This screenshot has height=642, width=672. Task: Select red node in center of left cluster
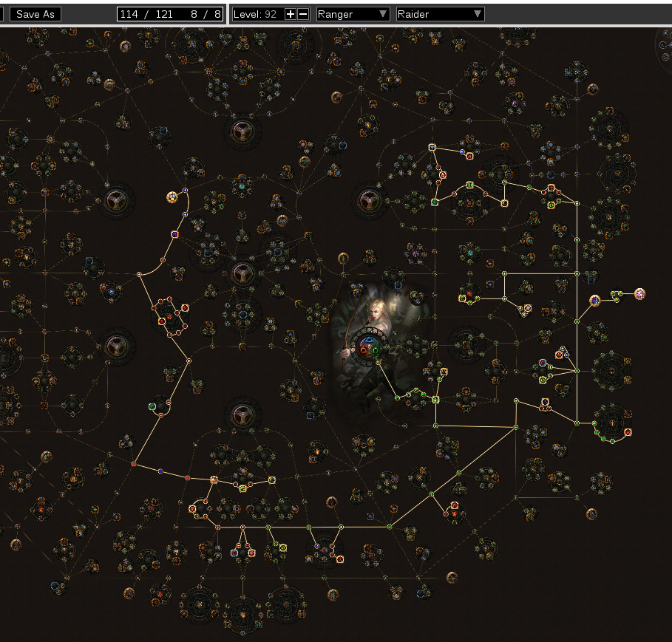coord(169,316)
